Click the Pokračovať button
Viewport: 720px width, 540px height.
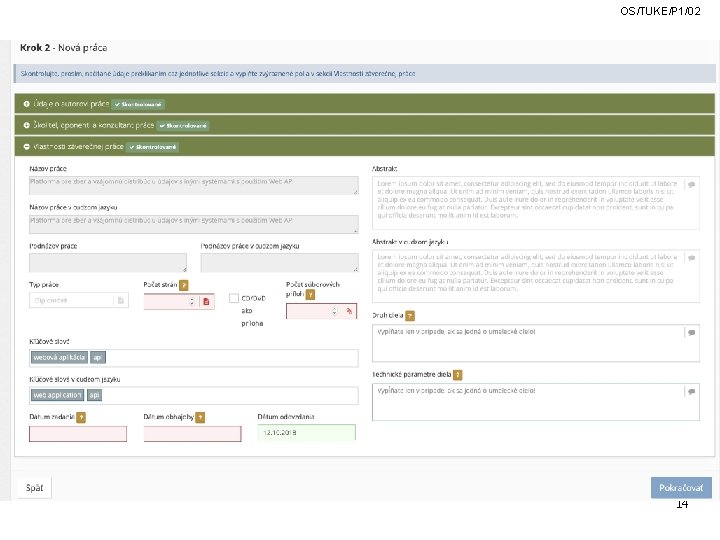(x=681, y=488)
